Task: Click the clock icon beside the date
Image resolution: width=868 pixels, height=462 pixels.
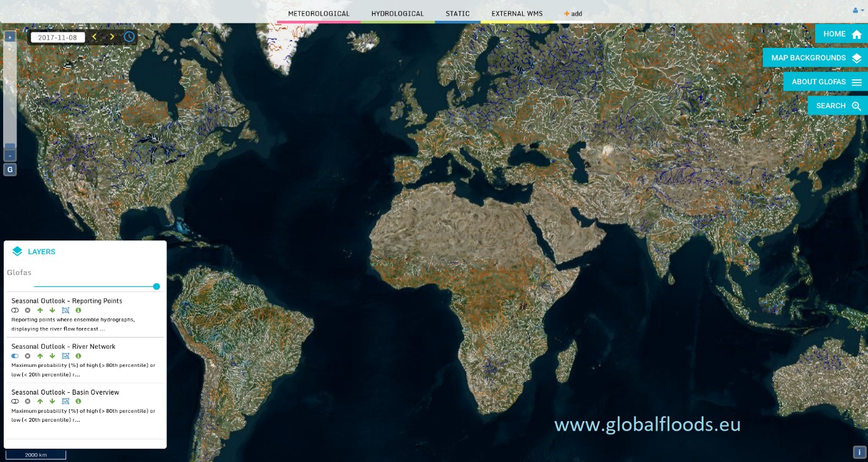Action: click(129, 37)
